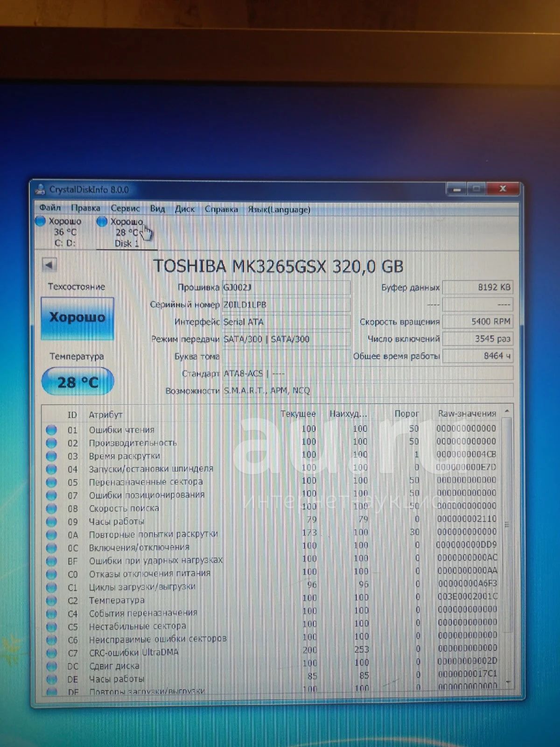Click the attribute list scrollbar thumb
The height and width of the screenshot is (747, 560).
[x=507, y=524]
